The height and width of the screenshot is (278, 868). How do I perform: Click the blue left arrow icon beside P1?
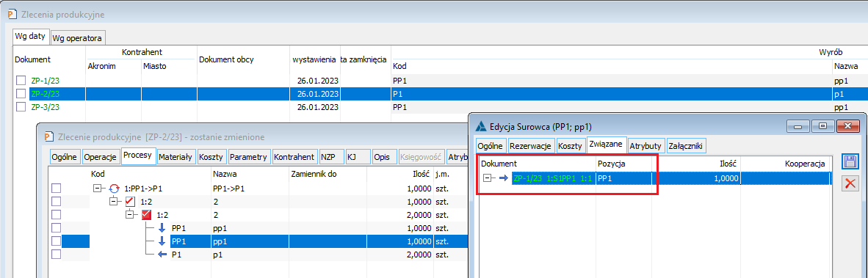pos(162,255)
